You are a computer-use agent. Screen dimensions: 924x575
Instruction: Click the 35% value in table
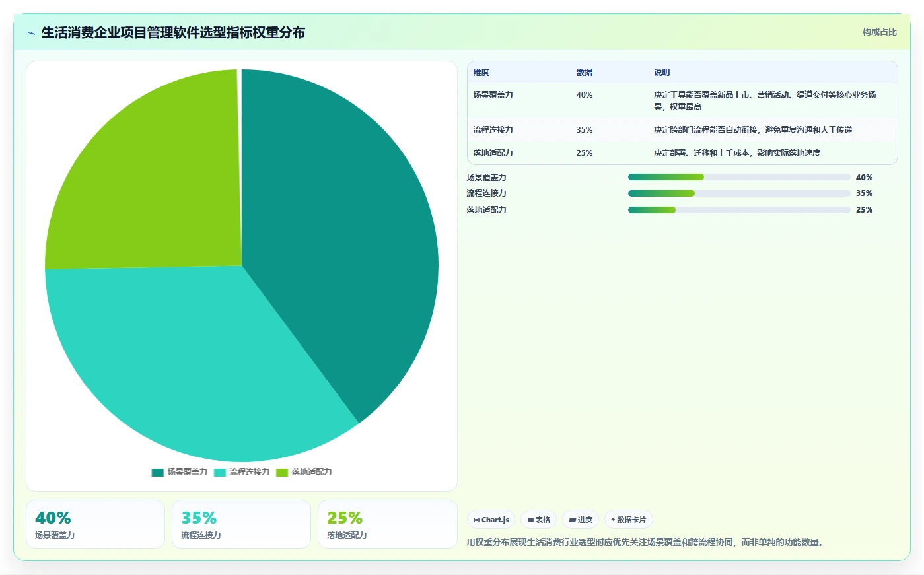[x=584, y=130]
